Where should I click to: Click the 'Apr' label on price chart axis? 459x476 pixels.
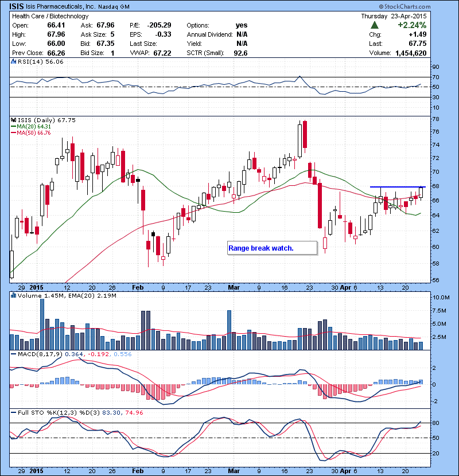pyautogui.click(x=345, y=287)
